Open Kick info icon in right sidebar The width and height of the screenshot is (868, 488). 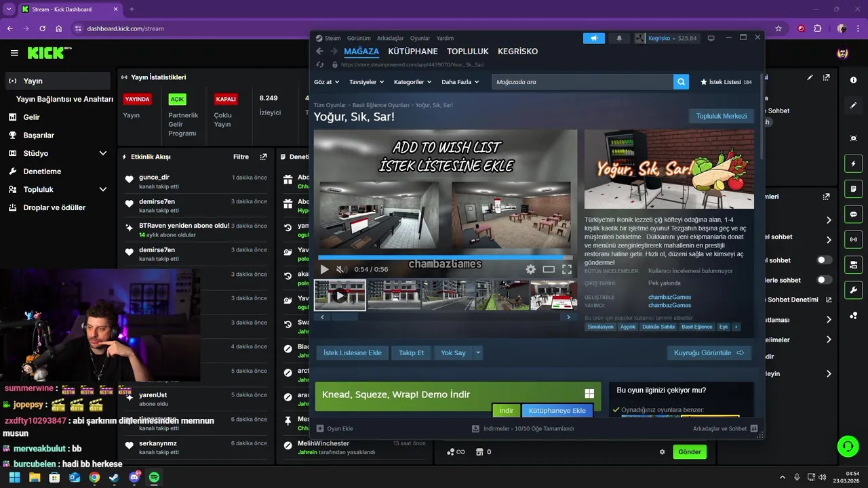click(853, 80)
